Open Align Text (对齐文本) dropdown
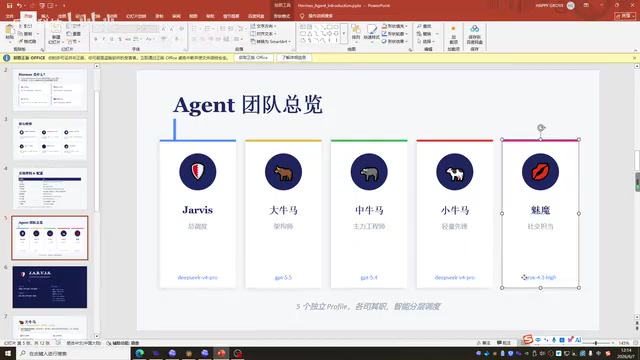The image size is (640, 360). (x=263, y=34)
